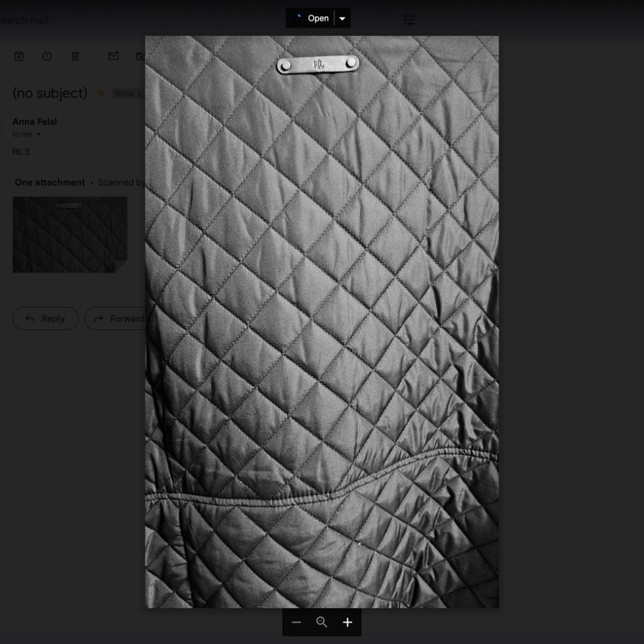Viewport: 644px width, 644px height.
Task: Click the Archive icon in mail toolbar
Action: tap(19, 57)
